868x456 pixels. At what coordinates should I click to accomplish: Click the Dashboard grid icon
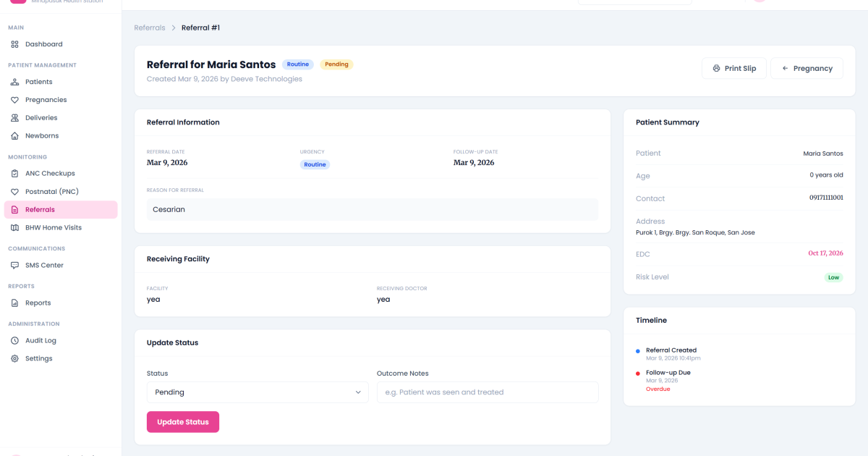(x=14, y=44)
